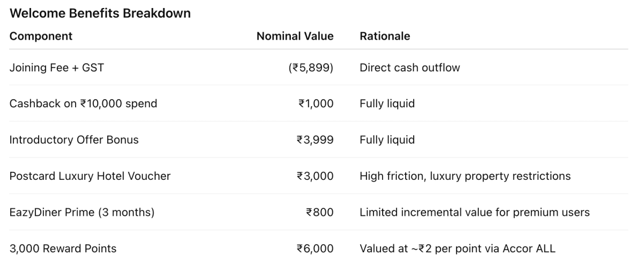The image size is (644, 271).
Task: Click the Component column header
Action: click(41, 36)
